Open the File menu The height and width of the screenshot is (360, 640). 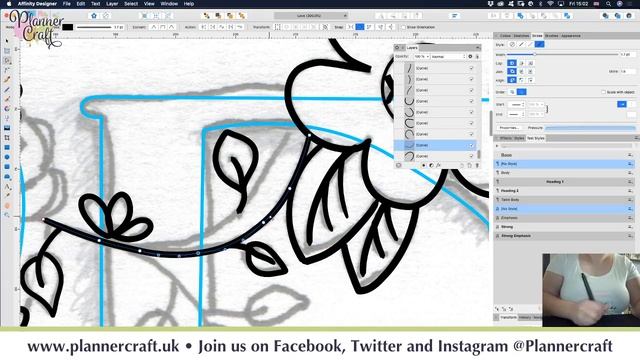(66, 4)
